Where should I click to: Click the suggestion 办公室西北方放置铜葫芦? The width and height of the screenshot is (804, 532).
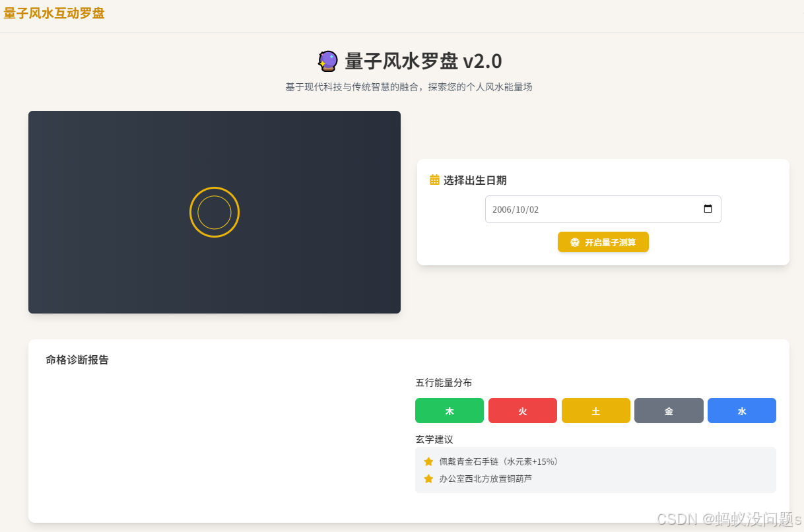[x=485, y=479]
